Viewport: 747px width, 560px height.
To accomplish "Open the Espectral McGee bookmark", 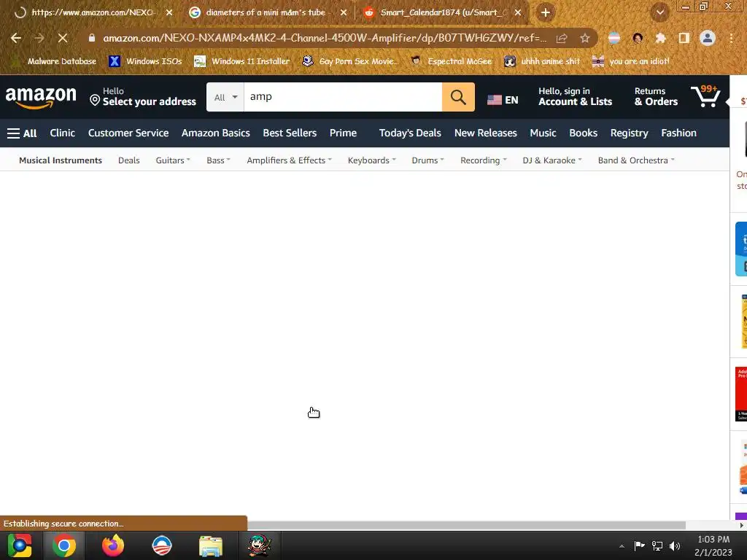I will [x=451, y=61].
